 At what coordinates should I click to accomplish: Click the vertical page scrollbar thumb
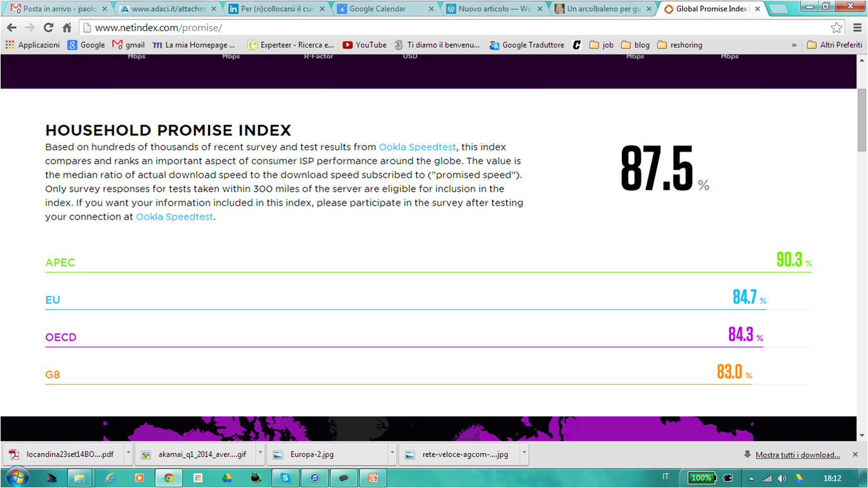(x=862, y=120)
